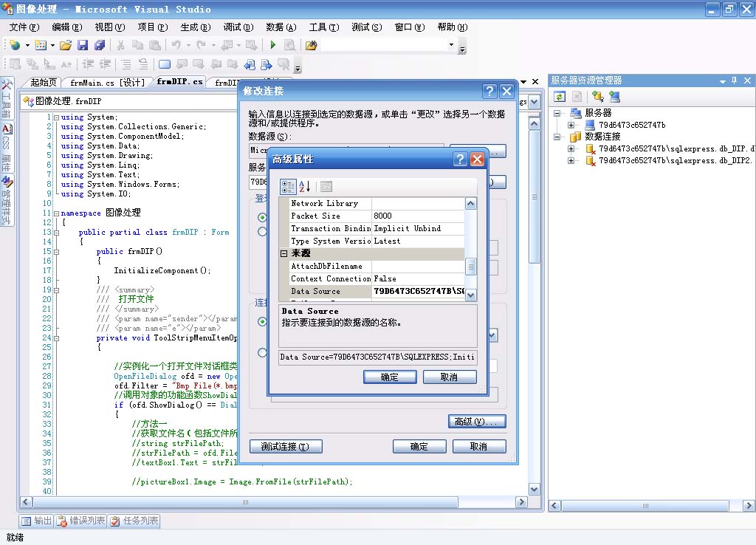The image size is (756, 545).
Task: Click 确定 in the 高级属性 dialog
Action: coord(390,377)
